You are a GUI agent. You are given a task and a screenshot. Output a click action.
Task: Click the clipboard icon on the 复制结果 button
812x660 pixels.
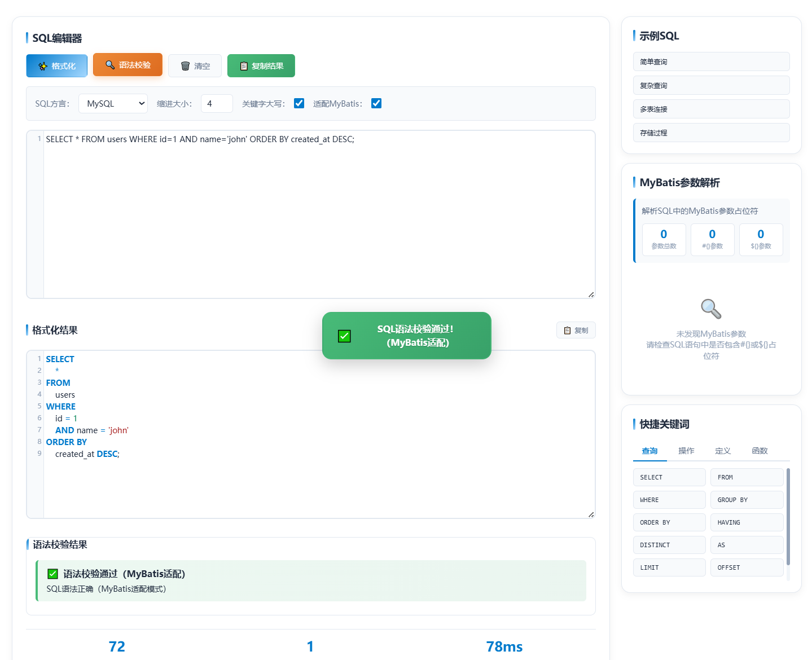[x=244, y=66]
